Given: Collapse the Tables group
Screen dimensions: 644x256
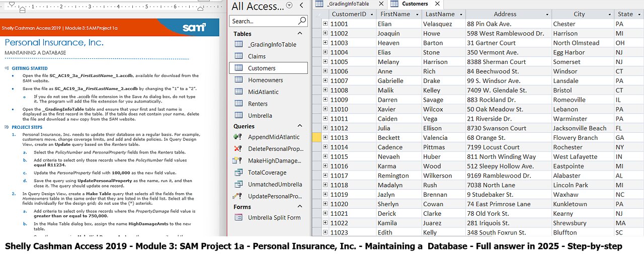Looking at the screenshot, I should point(300,34).
